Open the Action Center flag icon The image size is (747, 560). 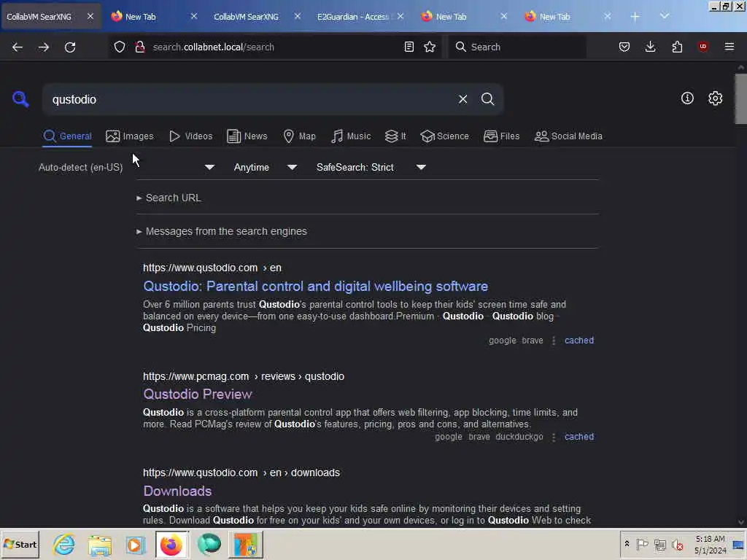tap(642, 544)
